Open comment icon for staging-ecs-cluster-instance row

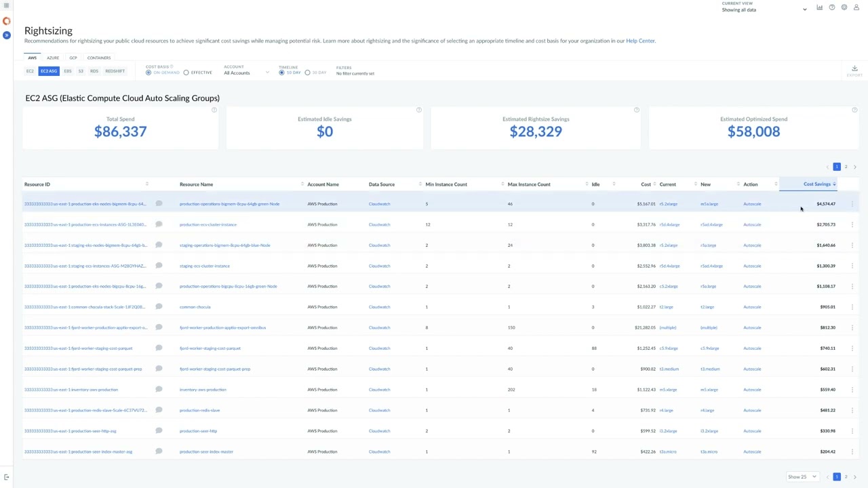[159, 266]
